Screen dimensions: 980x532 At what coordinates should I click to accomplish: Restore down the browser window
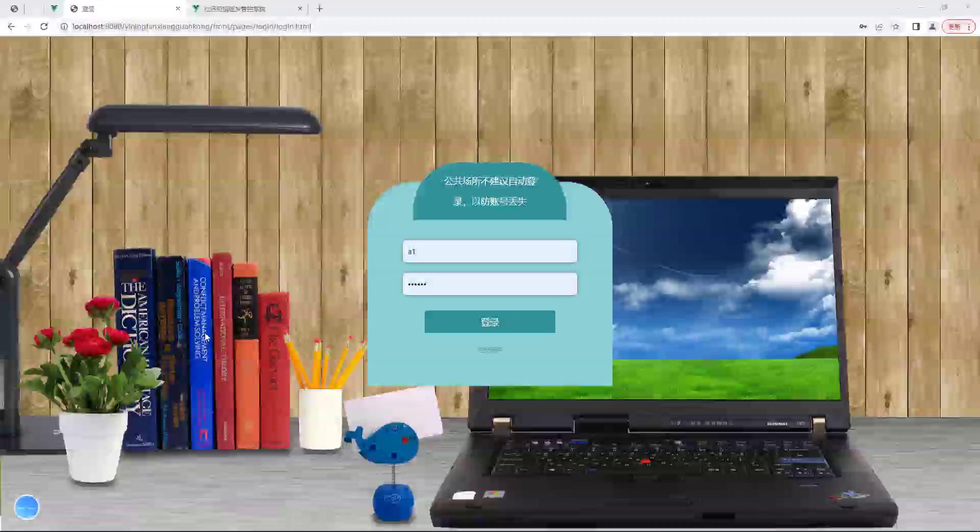point(944,8)
